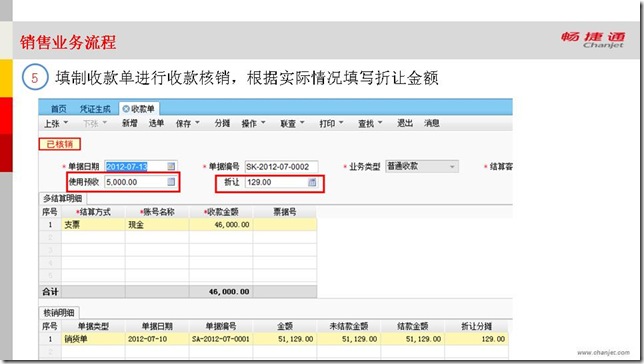Open calendar picker for 单据日期 field
The image size is (644, 364).
click(x=171, y=166)
